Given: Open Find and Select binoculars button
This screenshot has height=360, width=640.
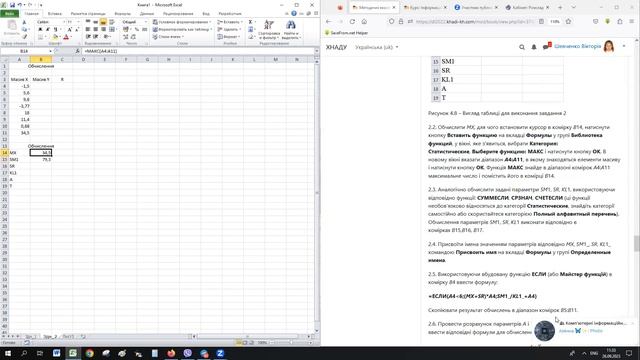Looking at the screenshot, I should (x=291, y=29).
